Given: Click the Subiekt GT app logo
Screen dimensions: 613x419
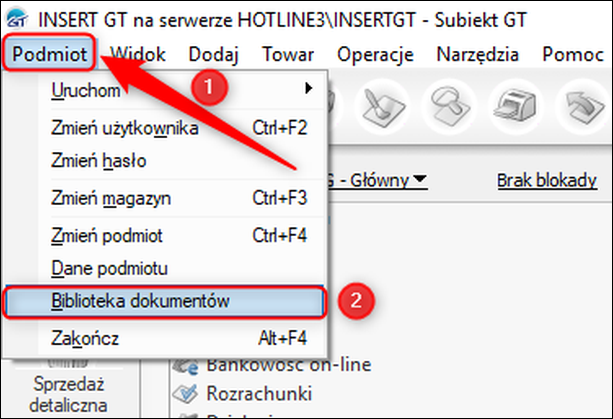Looking at the screenshot, I should pos(18,18).
